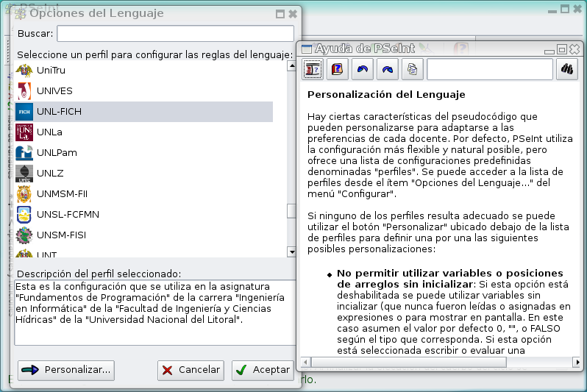Select the UNSM-FISI profile name

pos(61,235)
